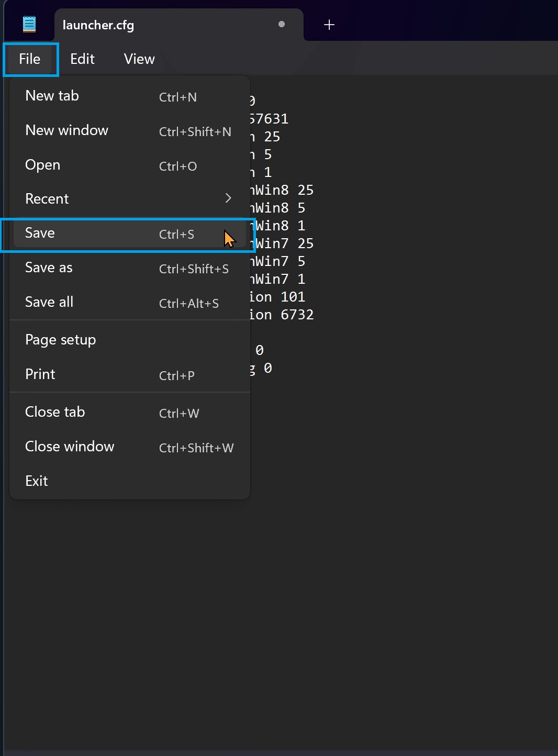Select Close window menu entry
558x756 pixels.
coord(70,447)
